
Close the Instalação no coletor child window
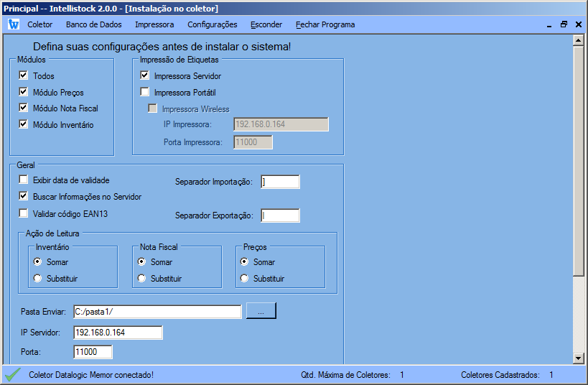coord(579,24)
